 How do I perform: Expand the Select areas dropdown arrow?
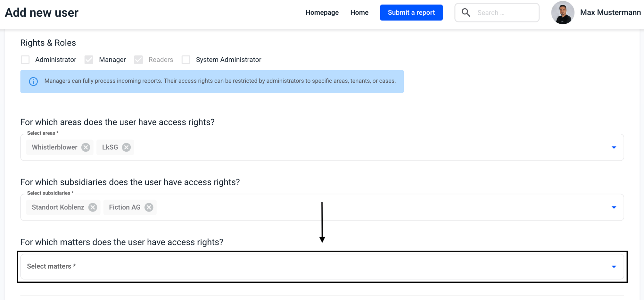click(614, 147)
